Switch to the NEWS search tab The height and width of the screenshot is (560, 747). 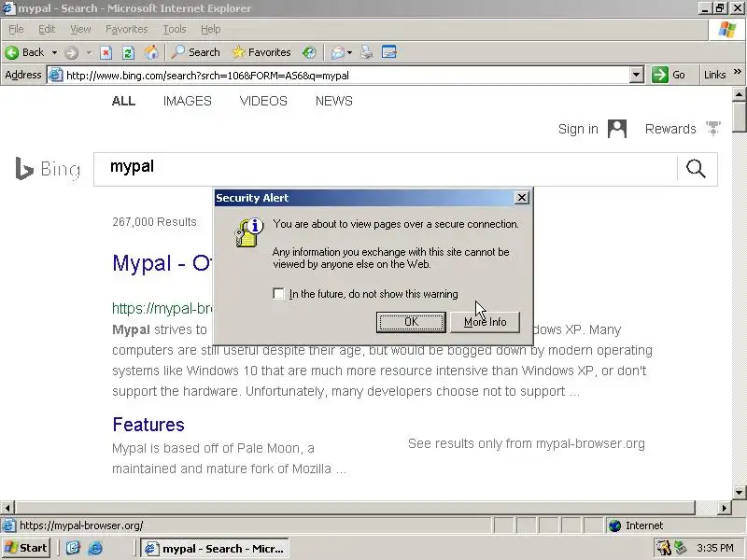coord(334,101)
